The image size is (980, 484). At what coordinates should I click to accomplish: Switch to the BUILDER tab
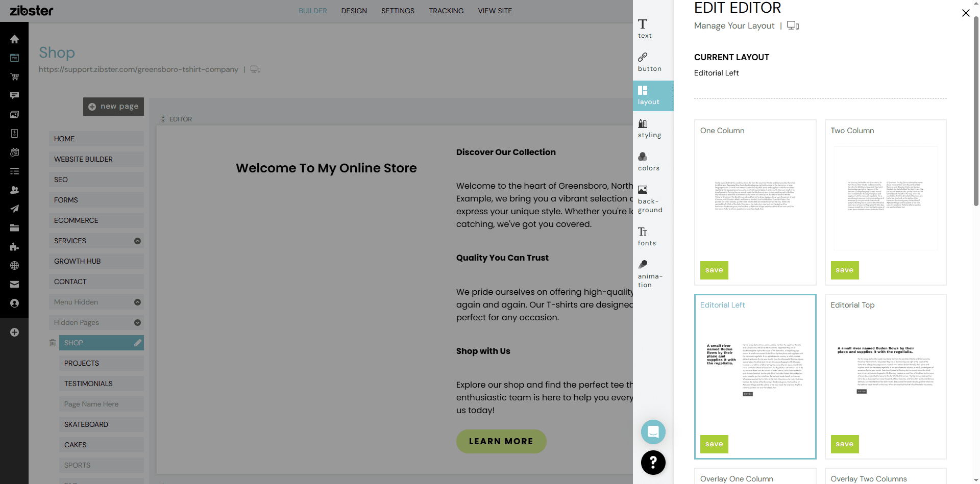tap(313, 11)
